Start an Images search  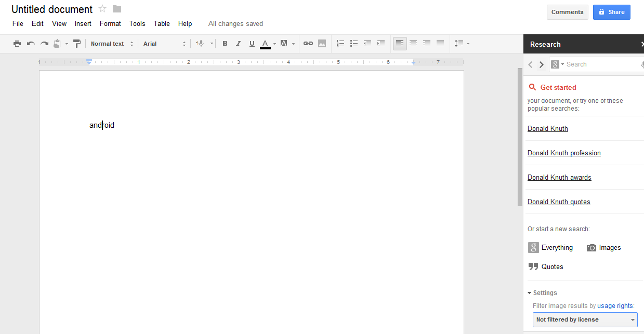(604, 248)
